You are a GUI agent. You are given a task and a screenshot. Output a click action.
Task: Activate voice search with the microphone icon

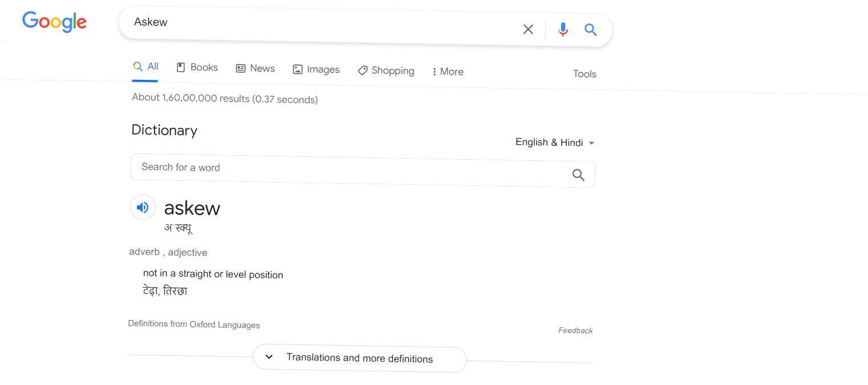(563, 29)
